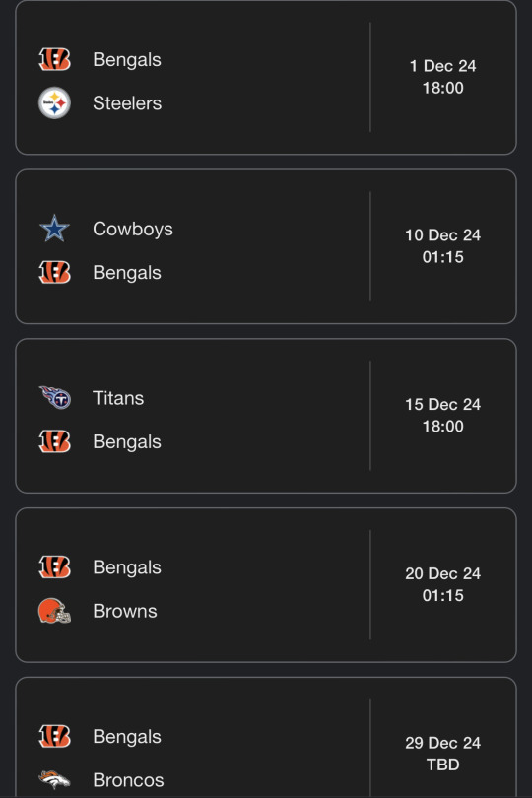The width and height of the screenshot is (532, 798).
Task: Select the Titans team name
Action: pos(118,398)
